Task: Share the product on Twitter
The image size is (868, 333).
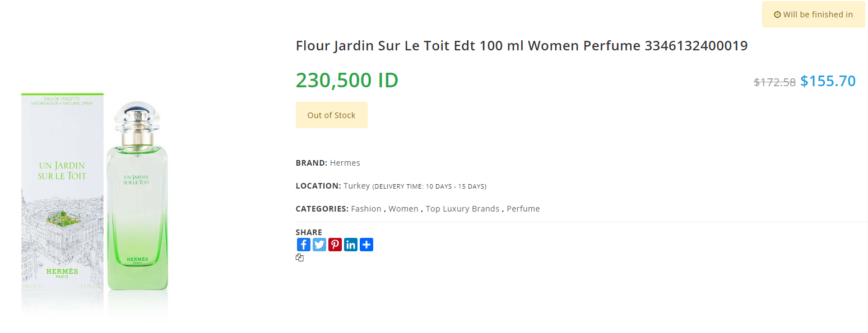Action: pyautogui.click(x=319, y=245)
